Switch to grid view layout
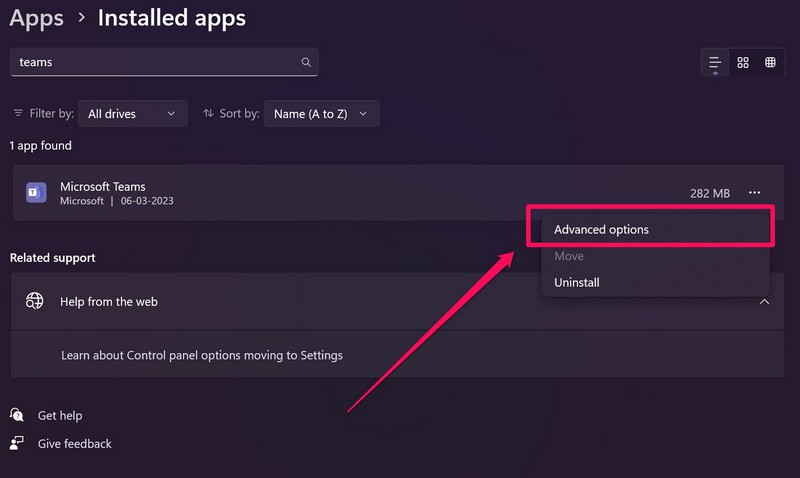Viewport: 800px width, 478px height. pos(743,62)
